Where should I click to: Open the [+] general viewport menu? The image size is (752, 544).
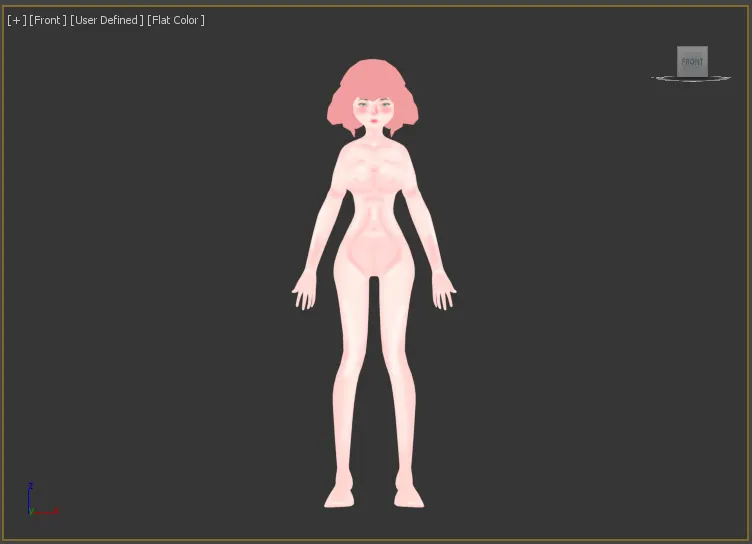point(16,20)
